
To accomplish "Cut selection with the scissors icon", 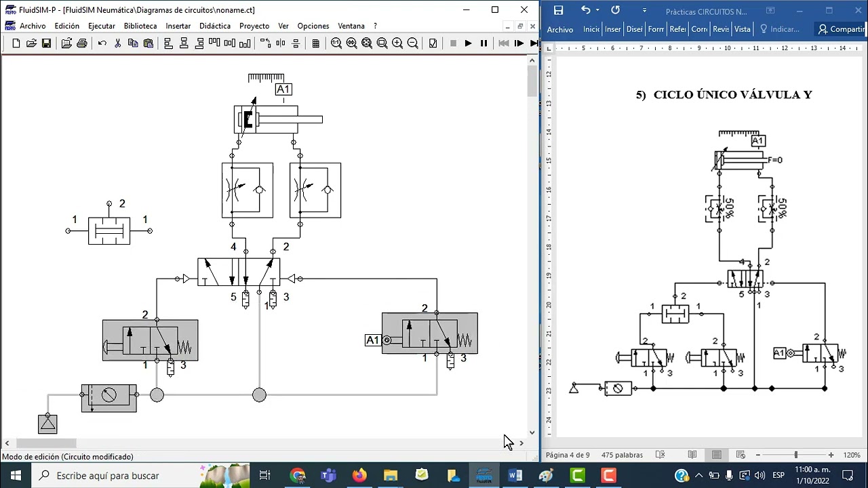I will pyautogui.click(x=118, y=43).
